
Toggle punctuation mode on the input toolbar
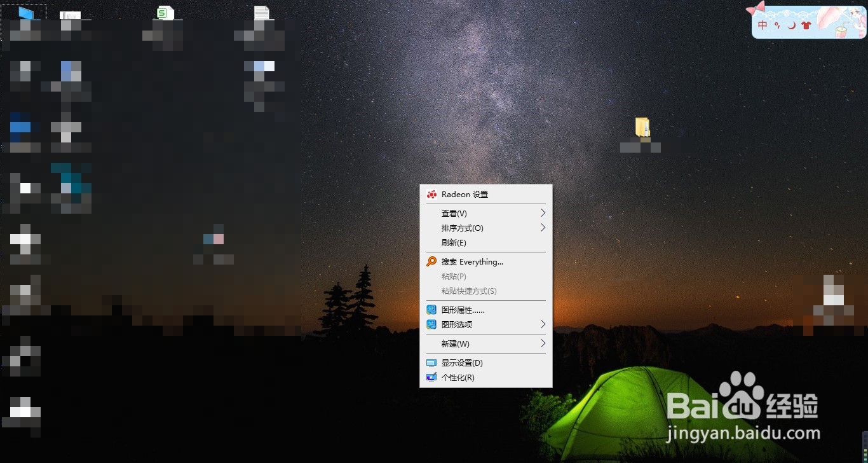click(x=776, y=25)
